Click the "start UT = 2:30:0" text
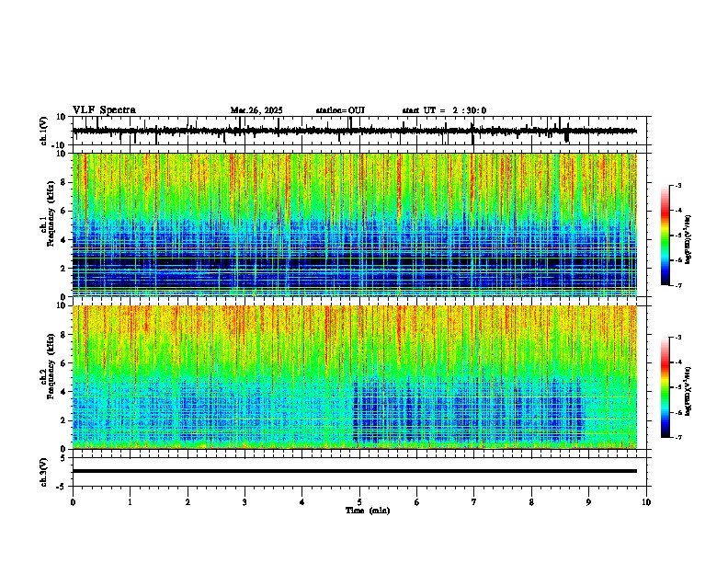728x563 pixels. pyautogui.click(x=444, y=110)
